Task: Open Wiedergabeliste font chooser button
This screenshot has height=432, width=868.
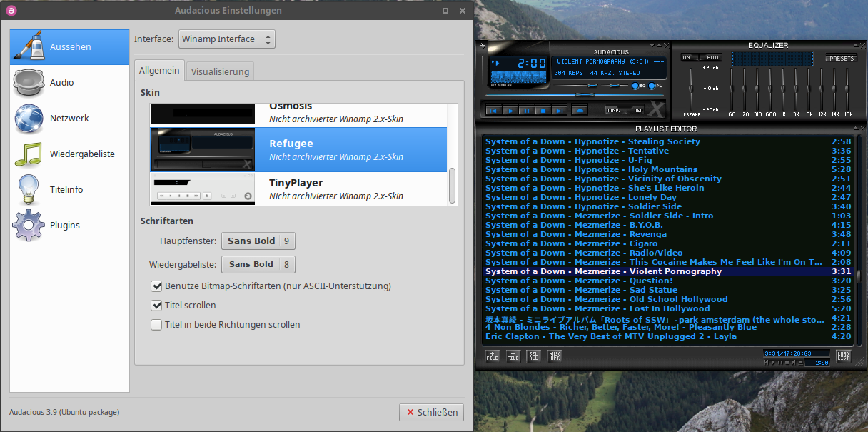Action: pyautogui.click(x=258, y=264)
